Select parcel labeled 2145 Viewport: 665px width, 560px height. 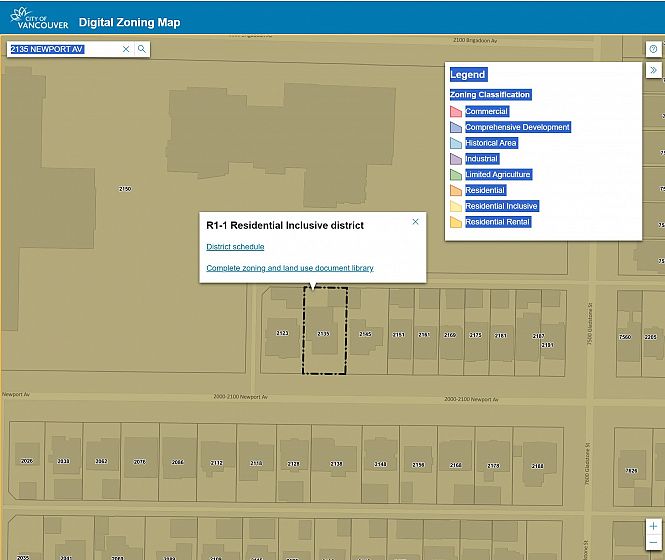click(366, 332)
